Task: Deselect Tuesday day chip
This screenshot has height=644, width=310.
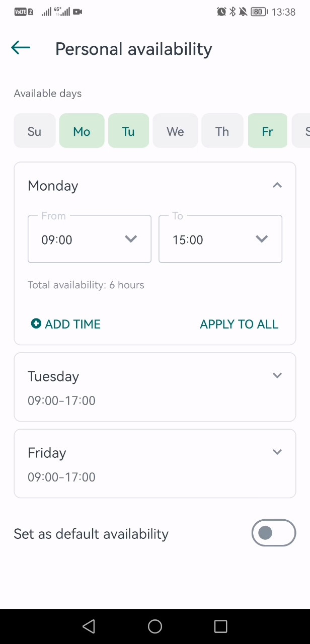Action: pyautogui.click(x=128, y=131)
